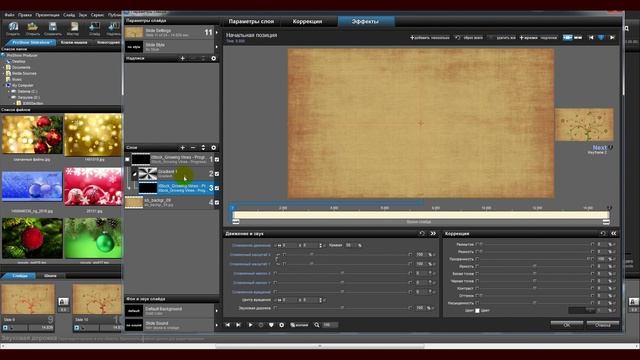Click the Открыть folder toolbar icon
Viewport: 640px width, 360px height.
(x=33, y=27)
